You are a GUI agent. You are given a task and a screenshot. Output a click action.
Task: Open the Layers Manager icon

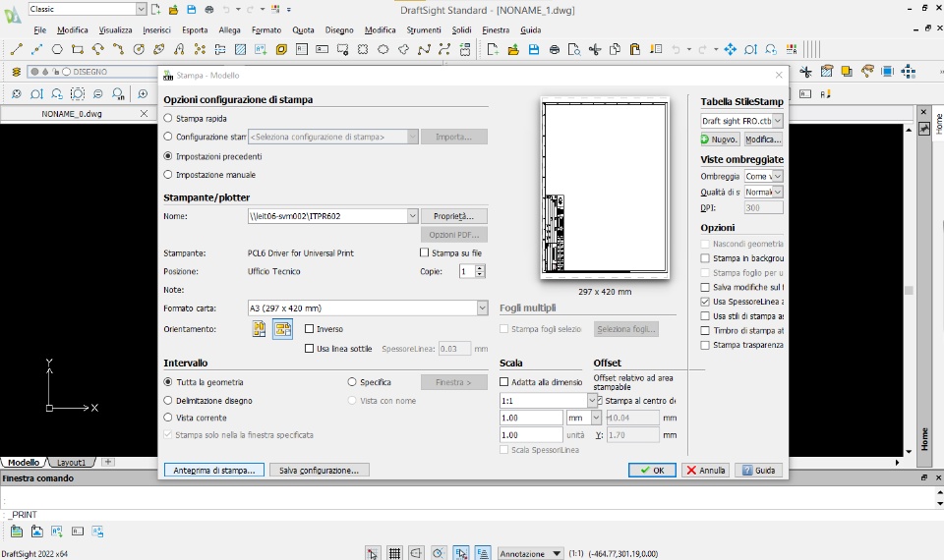tap(17, 72)
